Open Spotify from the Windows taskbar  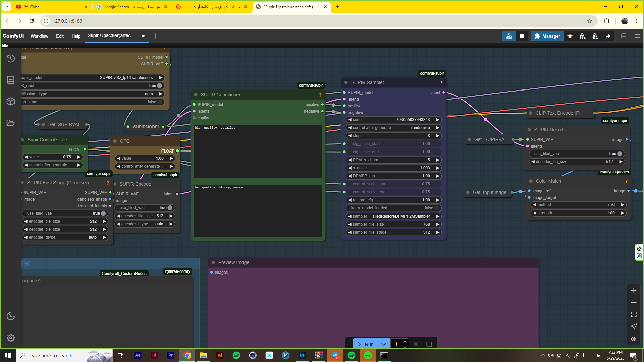(x=236, y=355)
